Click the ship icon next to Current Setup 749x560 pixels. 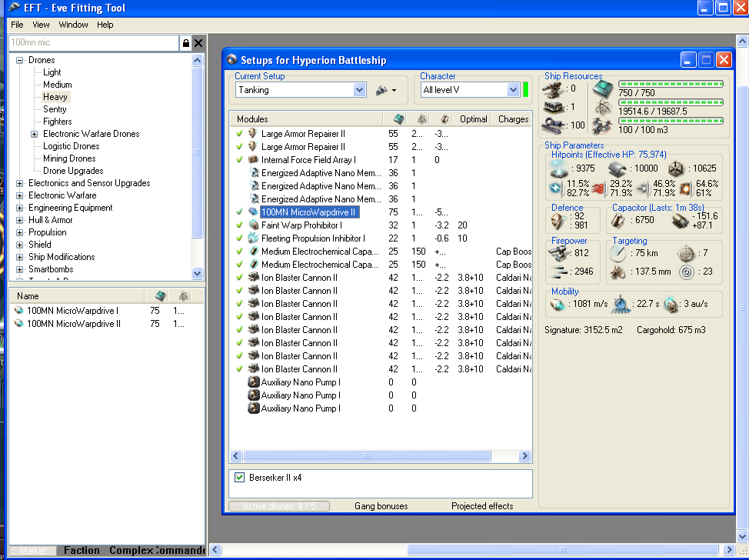(x=381, y=90)
